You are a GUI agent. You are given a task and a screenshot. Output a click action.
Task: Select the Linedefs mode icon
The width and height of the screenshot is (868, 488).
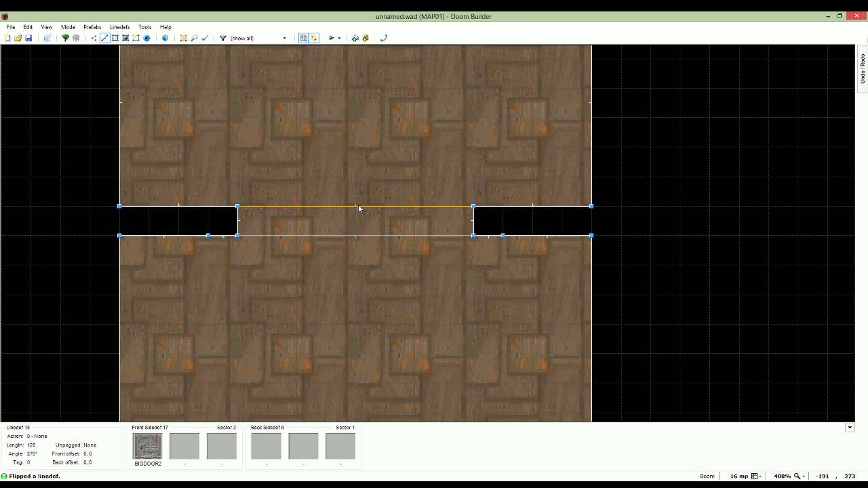(104, 38)
